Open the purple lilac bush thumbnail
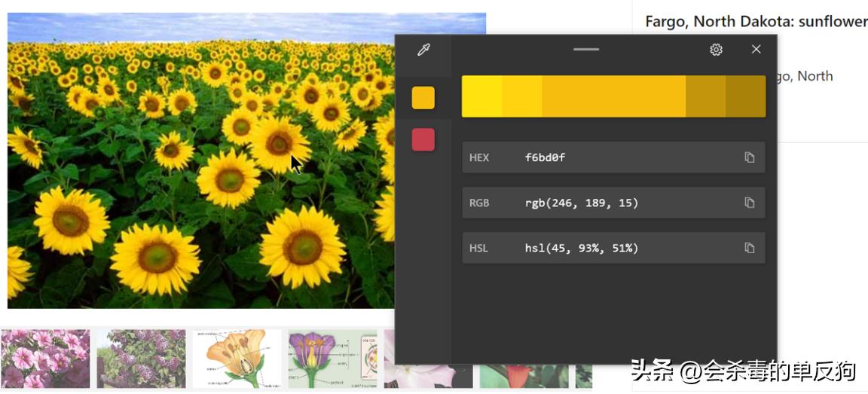Image resolution: width=868 pixels, height=394 pixels. (x=141, y=359)
